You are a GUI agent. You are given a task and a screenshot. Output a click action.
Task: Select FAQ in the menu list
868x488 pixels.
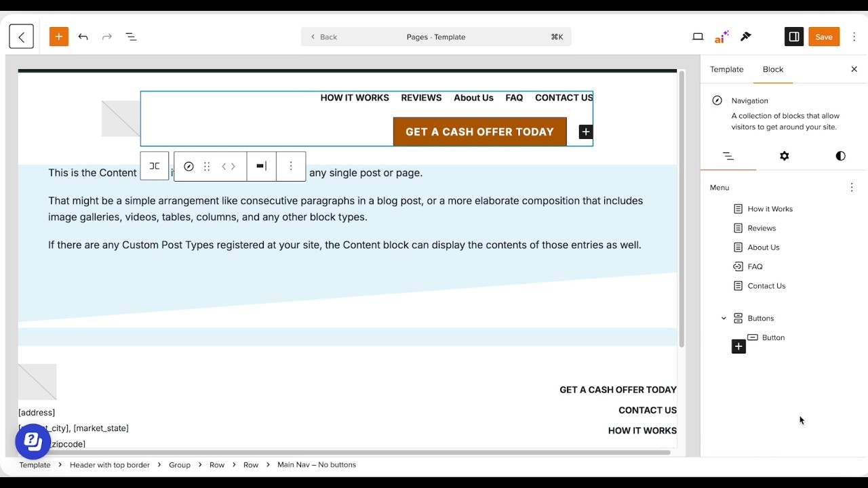(x=755, y=266)
